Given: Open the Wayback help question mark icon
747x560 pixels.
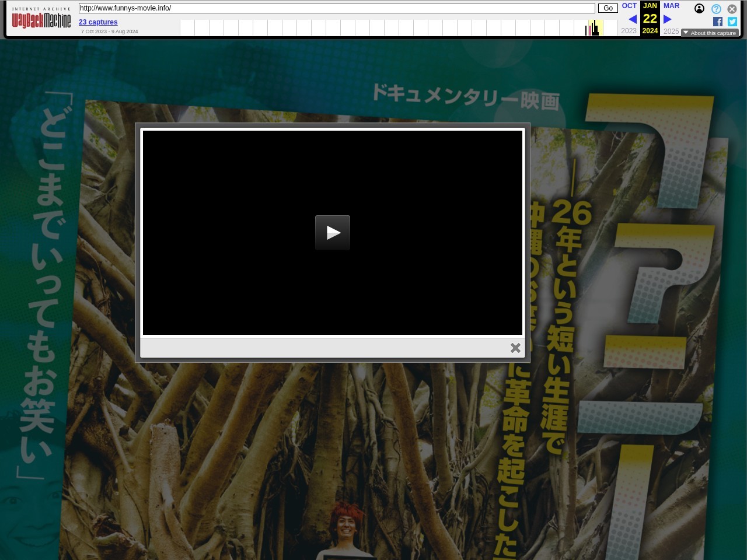Looking at the screenshot, I should pyautogui.click(x=716, y=9).
